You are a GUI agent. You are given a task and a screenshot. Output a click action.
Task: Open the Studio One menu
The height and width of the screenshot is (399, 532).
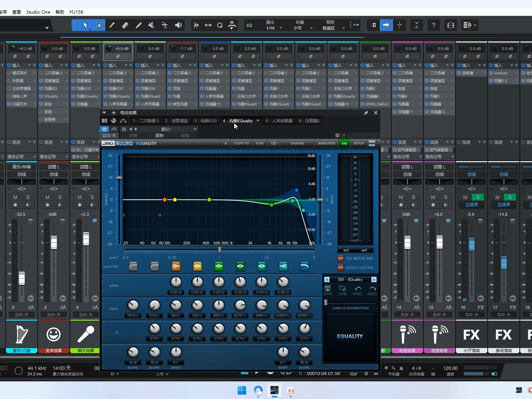coord(38,12)
